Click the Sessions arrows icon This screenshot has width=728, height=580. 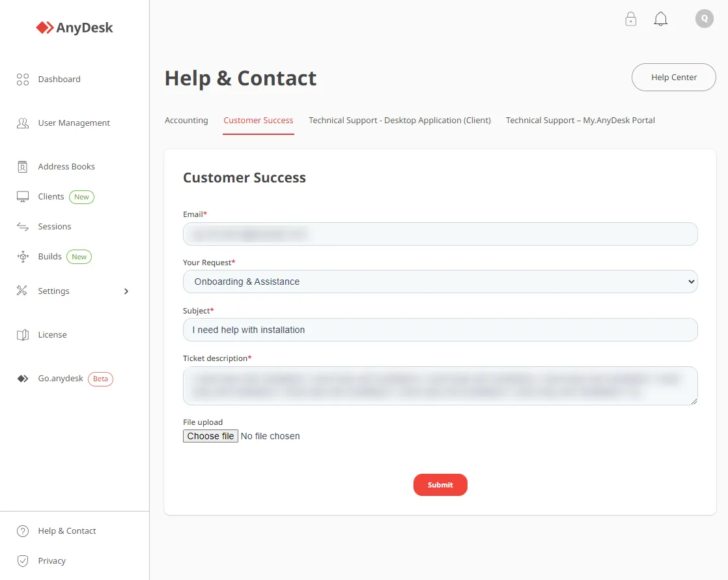tap(23, 227)
